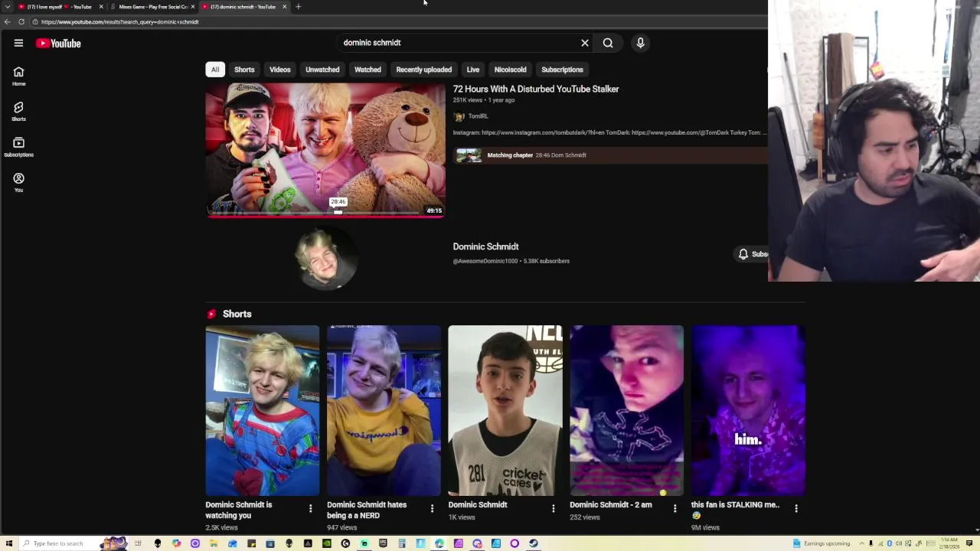Open Shorts in the sidebar

coord(18,112)
